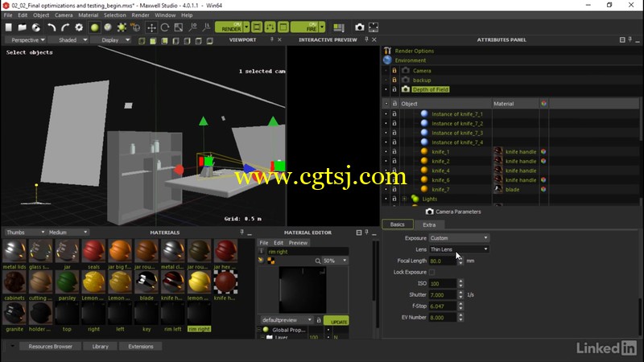Open the Library tab
The image size is (644, 362).
(x=100, y=347)
